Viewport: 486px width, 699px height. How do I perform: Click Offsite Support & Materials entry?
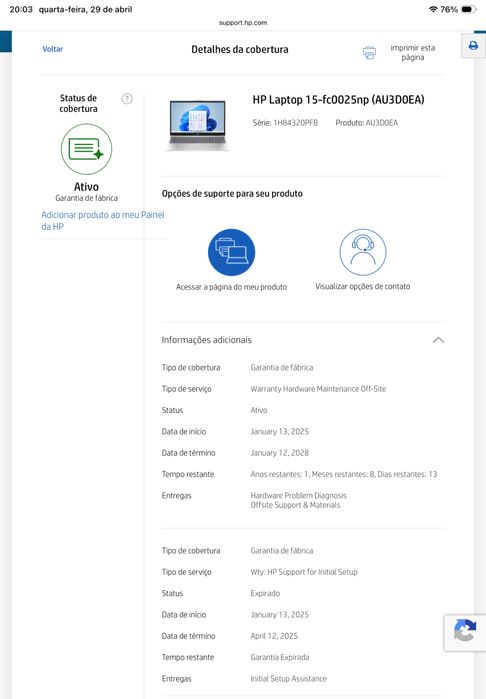click(x=295, y=505)
